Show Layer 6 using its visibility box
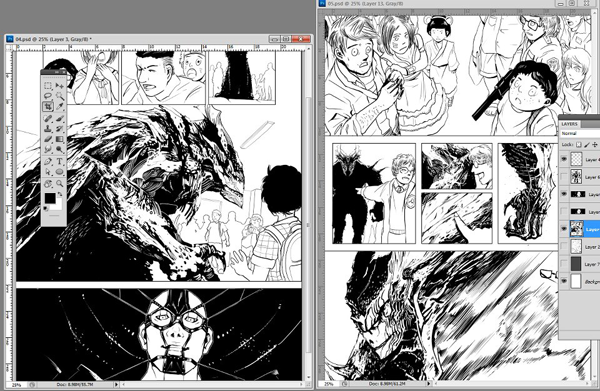Screen dimensions: 600x391 pos(564,177)
